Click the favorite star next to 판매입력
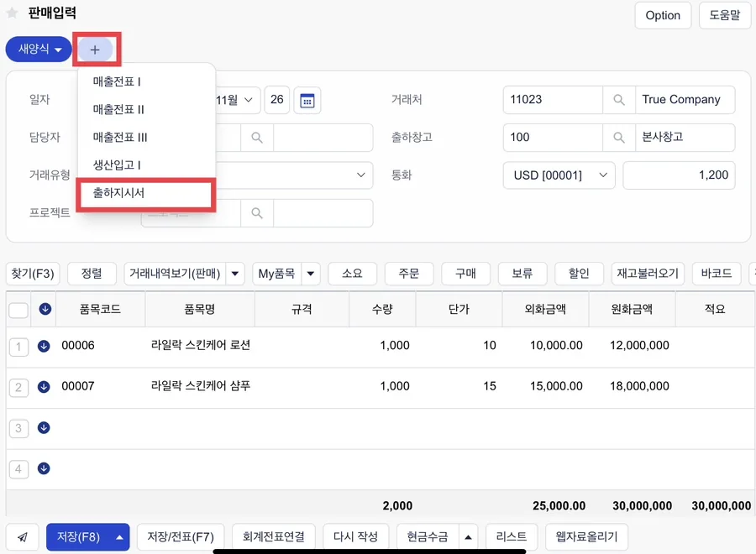The width and height of the screenshot is (756, 554). pyautogui.click(x=12, y=13)
